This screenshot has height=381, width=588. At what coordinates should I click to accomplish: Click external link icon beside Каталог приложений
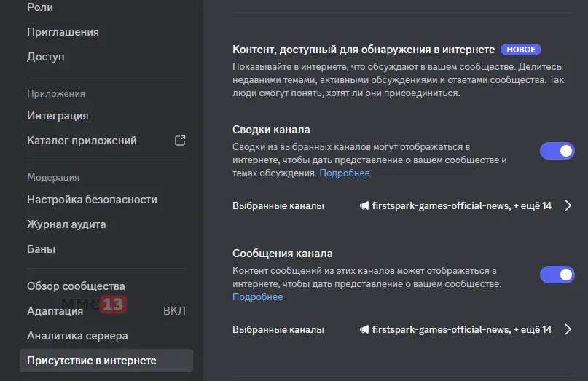coord(180,141)
